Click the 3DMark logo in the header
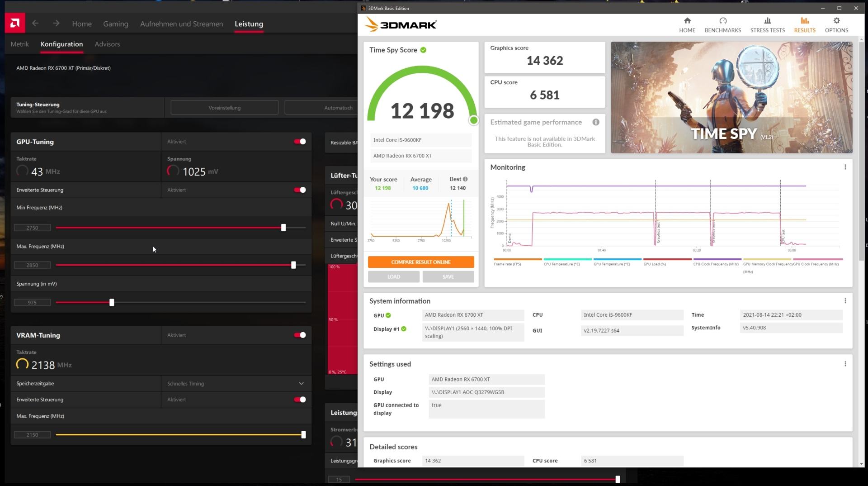 point(401,24)
